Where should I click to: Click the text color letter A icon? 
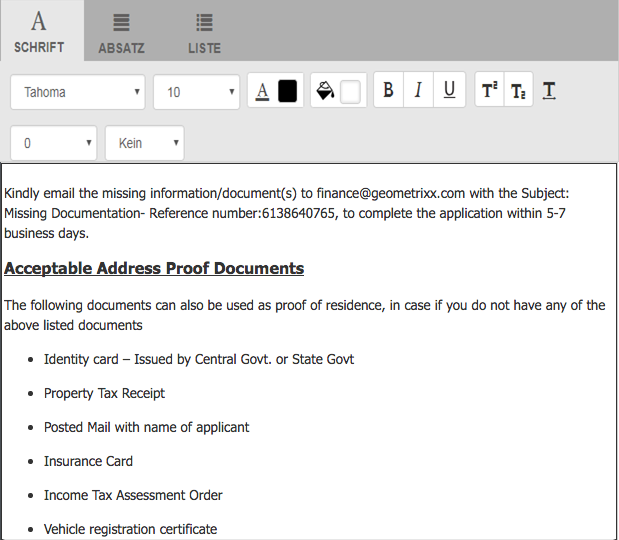(262, 91)
